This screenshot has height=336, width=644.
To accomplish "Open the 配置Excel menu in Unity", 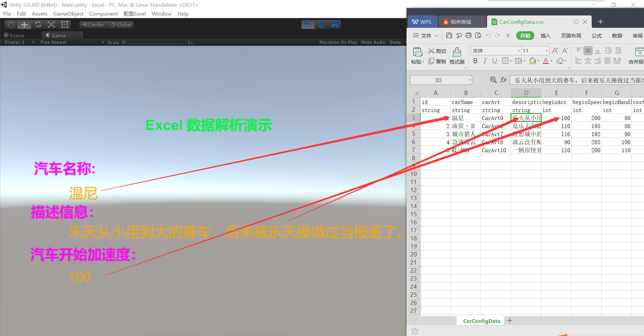I will [x=135, y=14].
